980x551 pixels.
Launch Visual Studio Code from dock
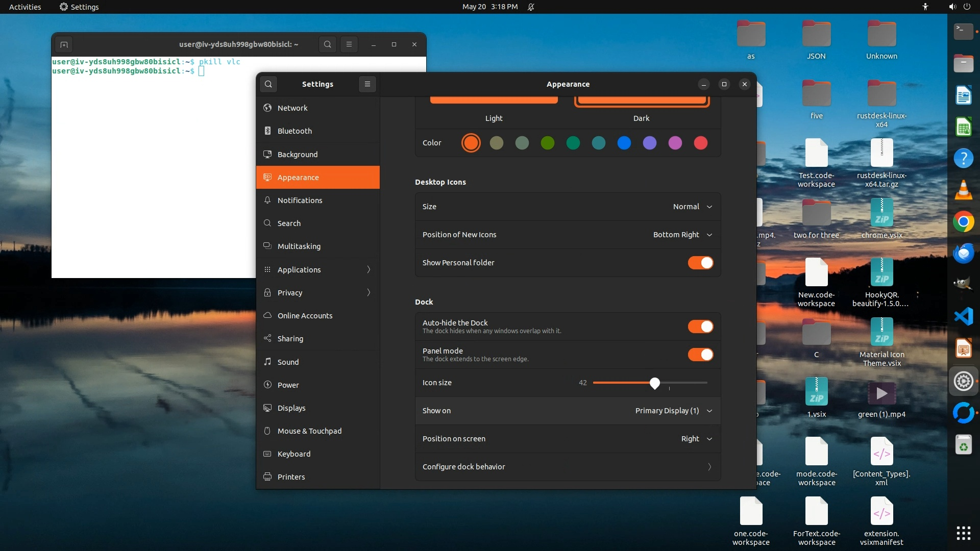pyautogui.click(x=963, y=317)
